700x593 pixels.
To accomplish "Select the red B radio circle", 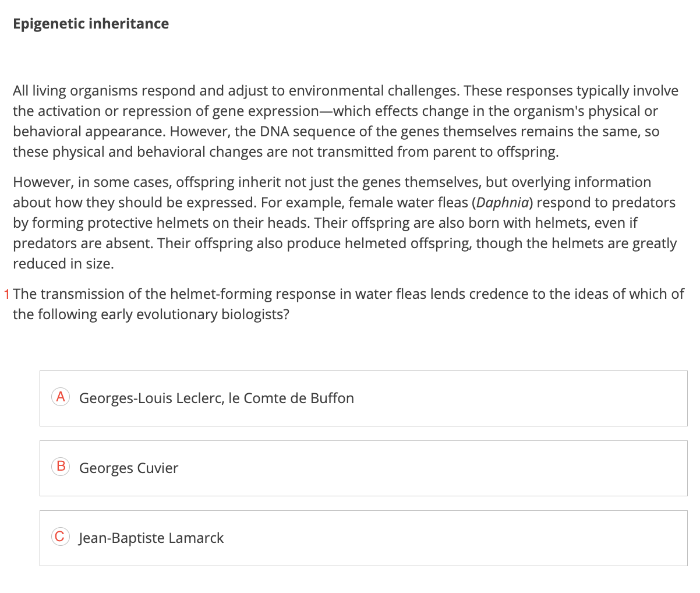I will click(60, 467).
